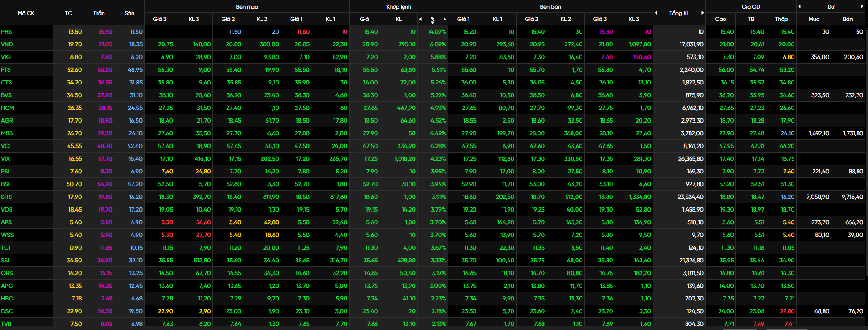The image size is (868, 330).
Task: Click the Tổng KL column header
Action: pyautogui.click(x=679, y=13)
